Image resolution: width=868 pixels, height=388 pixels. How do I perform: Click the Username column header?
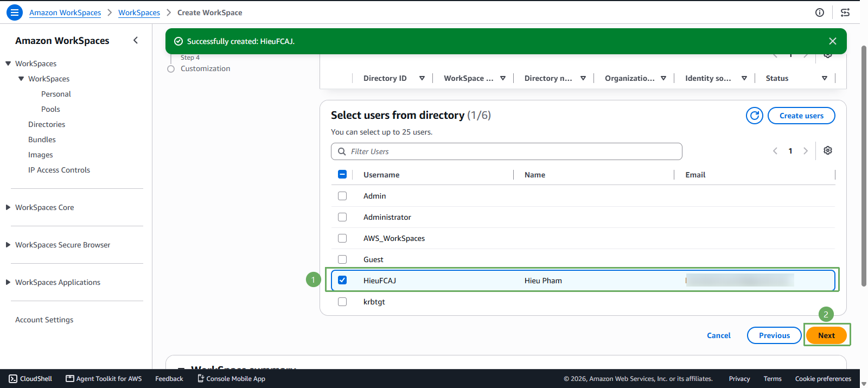(x=381, y=175)
